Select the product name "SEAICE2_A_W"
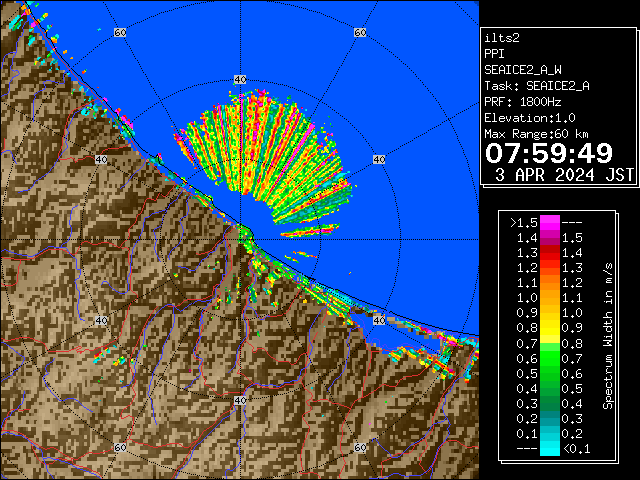The width and height of the screenshot is (640, 480). (x=523, y=70)
